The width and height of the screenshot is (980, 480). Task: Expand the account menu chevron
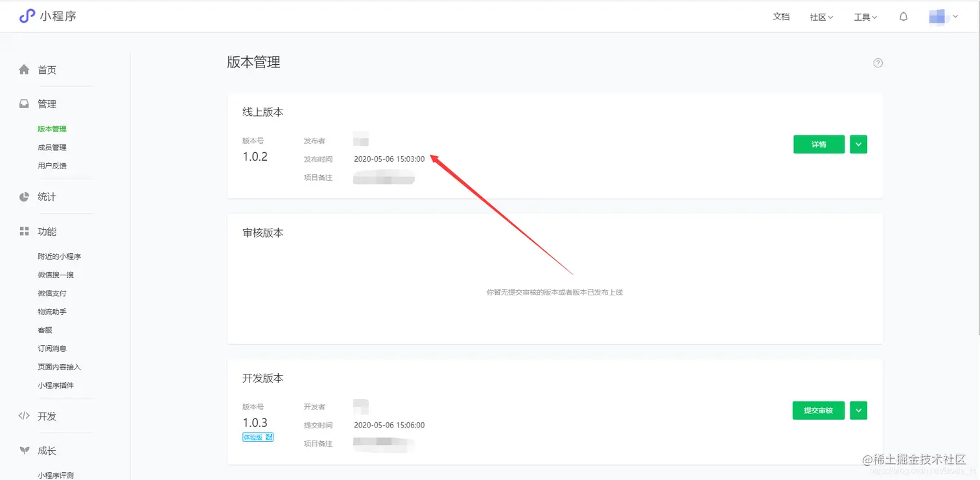(955, 17)
